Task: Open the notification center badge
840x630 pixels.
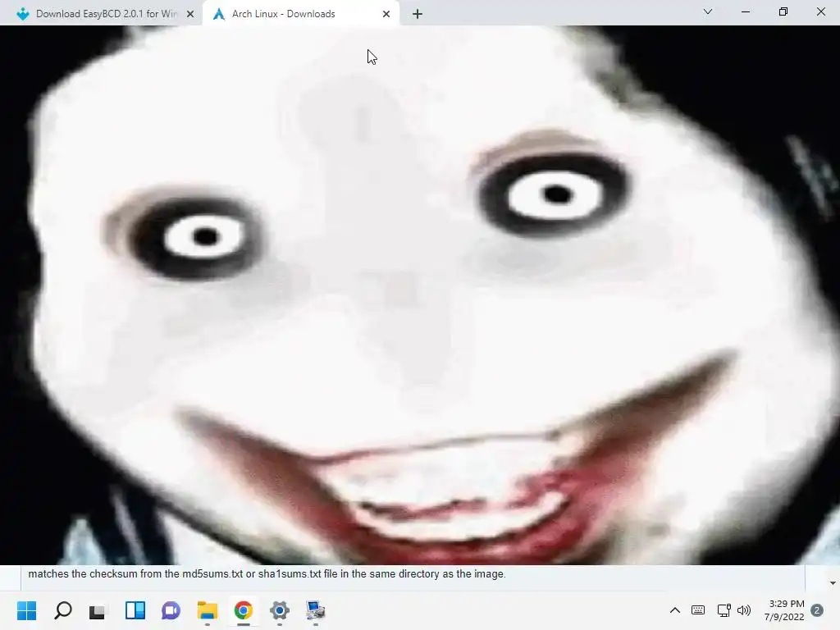Action: tap(817, 610)
